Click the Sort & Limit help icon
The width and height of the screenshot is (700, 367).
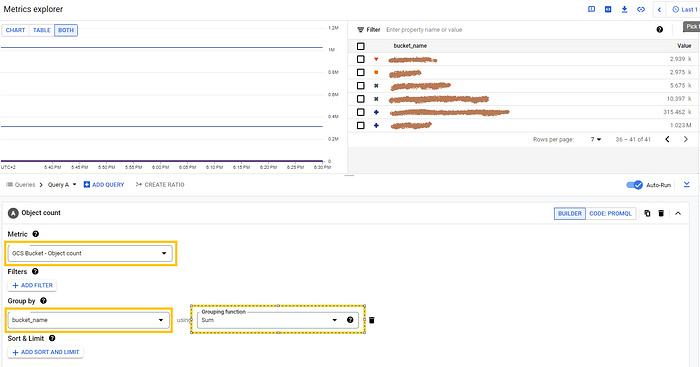[52, 338]
